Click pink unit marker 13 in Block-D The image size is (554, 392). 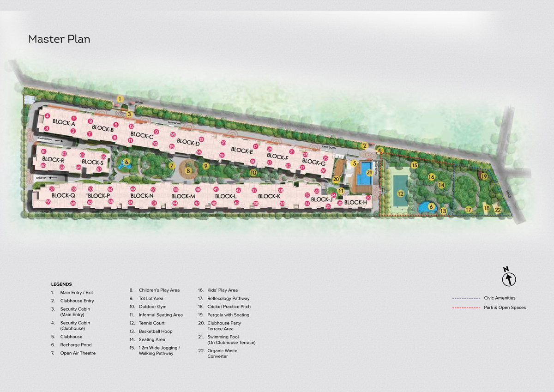[201, 139]
